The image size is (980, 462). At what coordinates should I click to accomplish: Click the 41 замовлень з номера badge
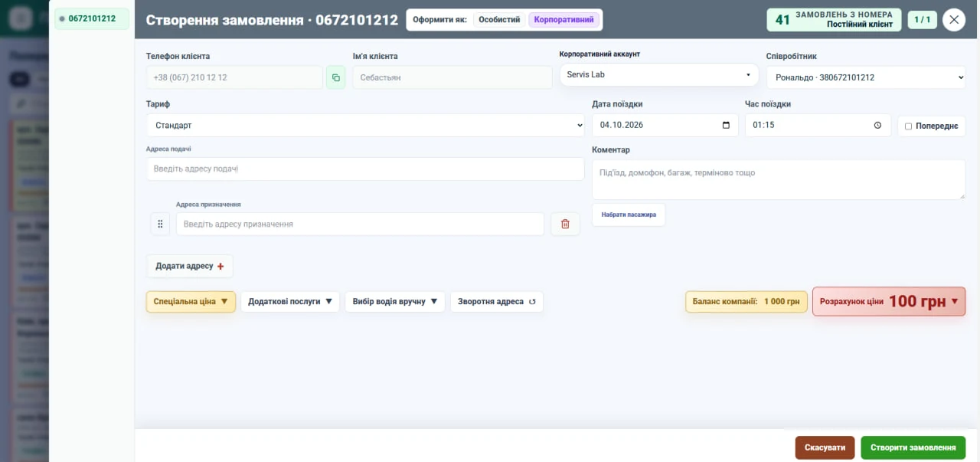pos(834,20)
